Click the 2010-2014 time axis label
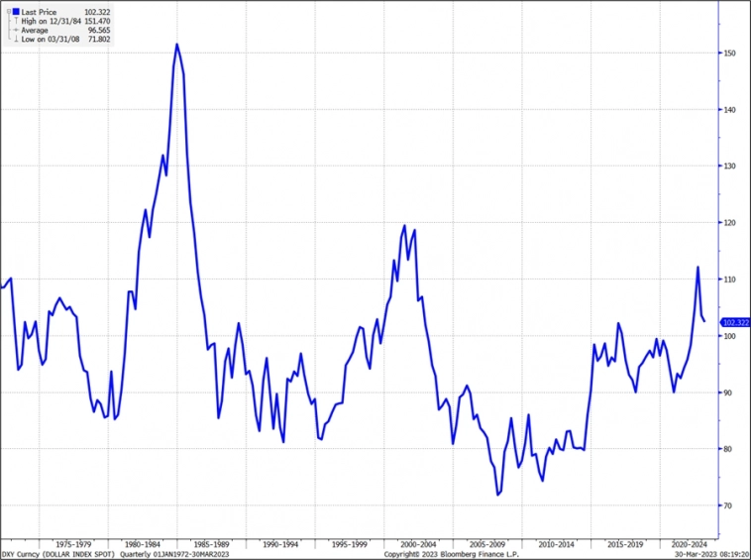Image resolution: width=751 pixels, height=560 pixels. click(x=554, y=544)
